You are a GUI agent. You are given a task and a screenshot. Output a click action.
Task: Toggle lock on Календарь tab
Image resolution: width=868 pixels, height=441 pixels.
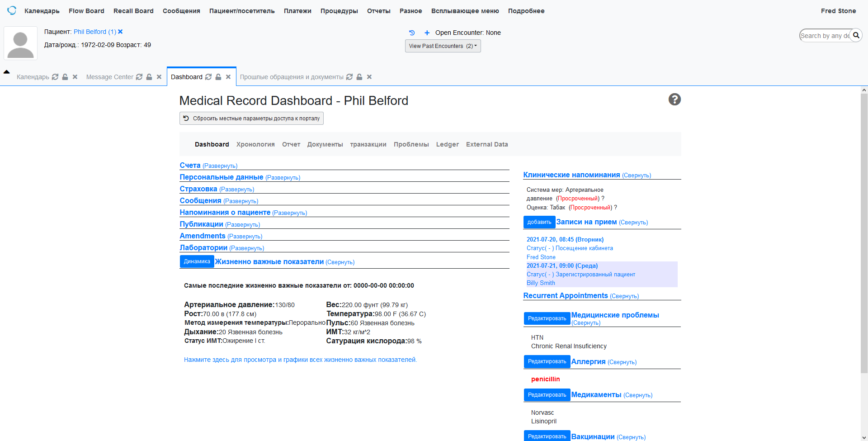point(65,77)
